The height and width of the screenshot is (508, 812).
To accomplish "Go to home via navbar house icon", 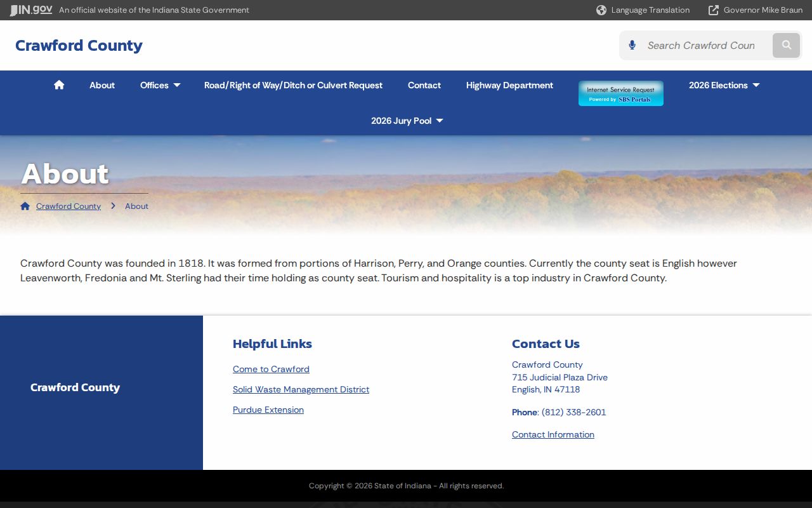I will pyautogui.click(x=59, y=85).
